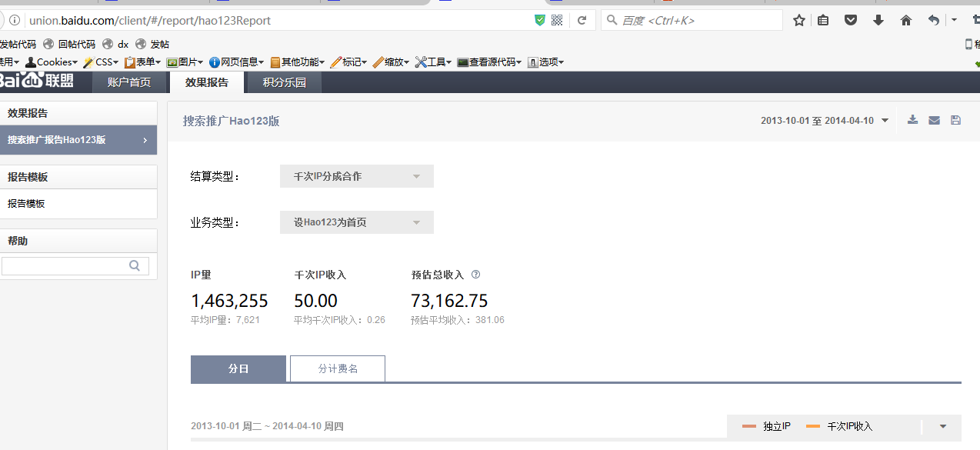Expand the 结算类型 dropdown 千次IP分成合作
Screen dimensions: 980x450
356,176
